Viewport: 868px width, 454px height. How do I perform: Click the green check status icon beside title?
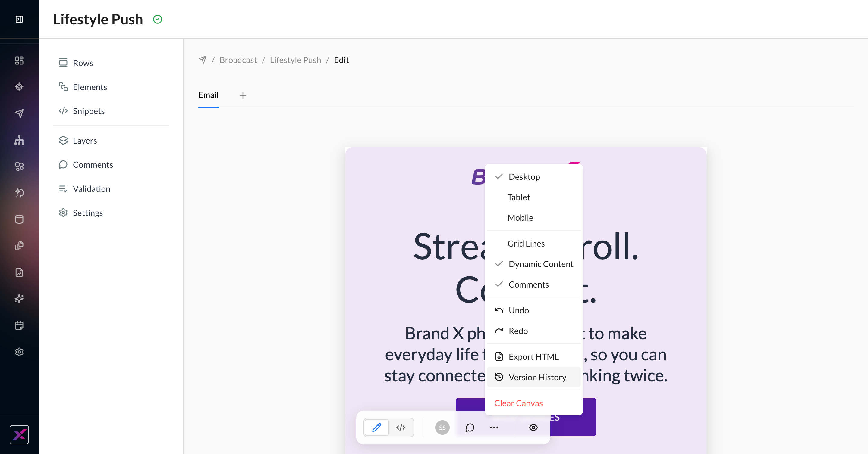(158, 20)
